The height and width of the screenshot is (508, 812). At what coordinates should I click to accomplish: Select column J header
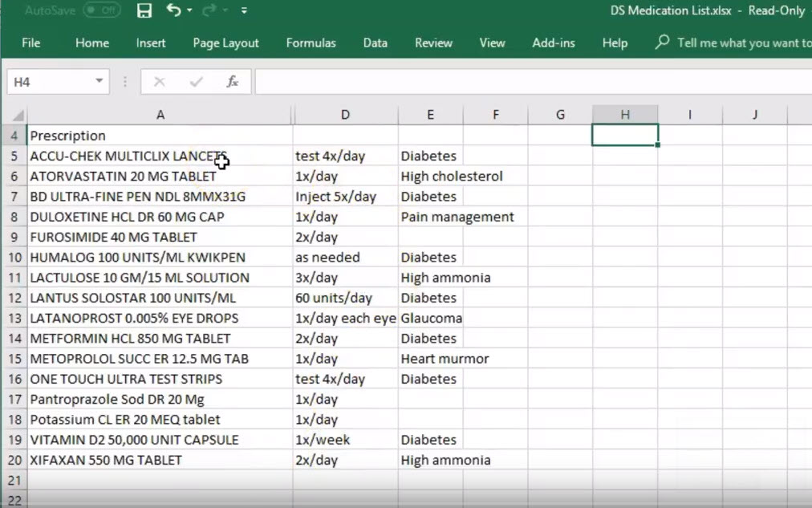(754, 115)
